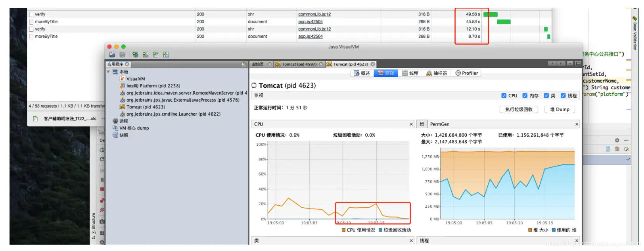Click the 快照 snapshots icon
The height and width of the screenshot is (251, 644).
coord(115,135)
